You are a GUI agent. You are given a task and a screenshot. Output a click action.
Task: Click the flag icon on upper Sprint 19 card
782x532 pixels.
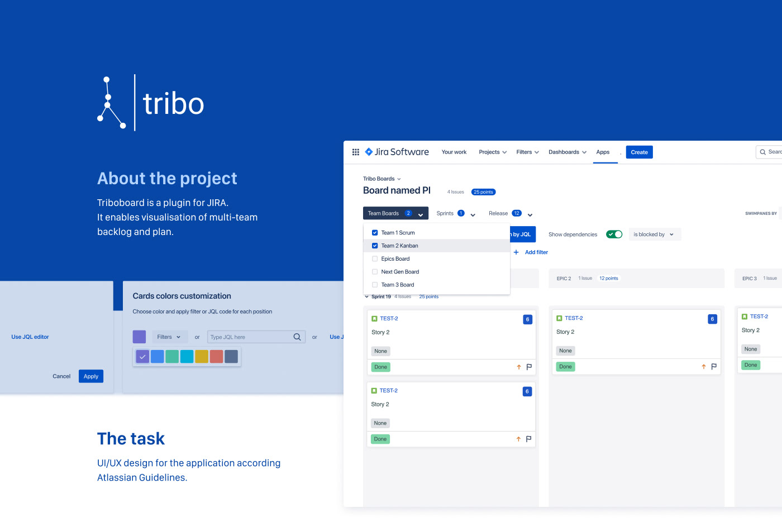coord(529,367)
